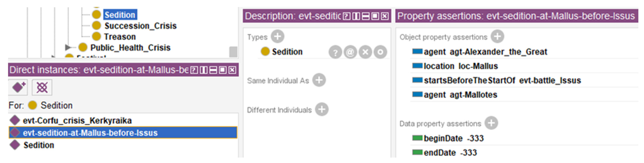The image size is (644, 163).
Task: Click the agent agt-Alexander_the_Great assertion
Action: pyautogui.click(x=485, y=52)
